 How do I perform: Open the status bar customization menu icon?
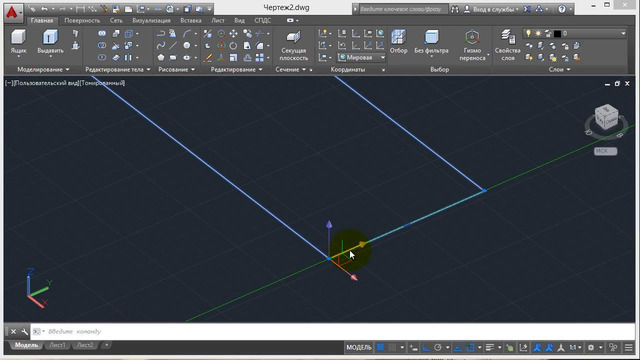[x=629, y=347]
